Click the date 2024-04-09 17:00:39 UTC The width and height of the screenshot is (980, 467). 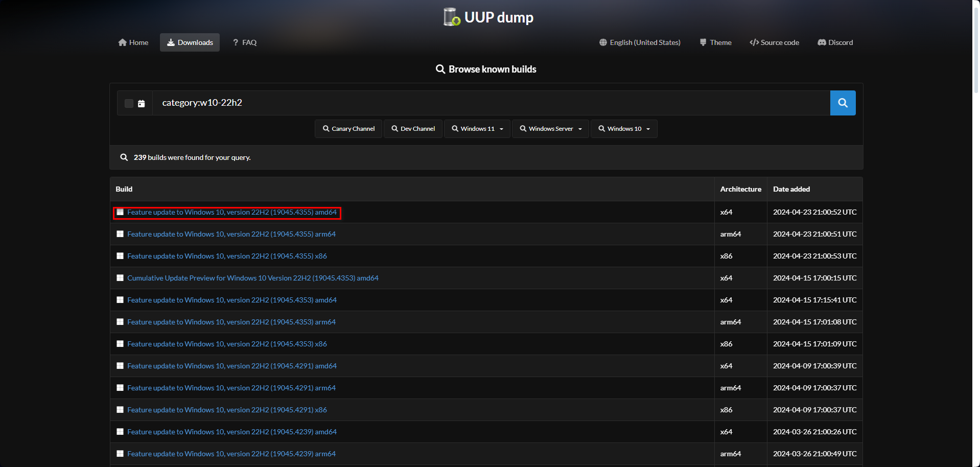click(815, 366)
